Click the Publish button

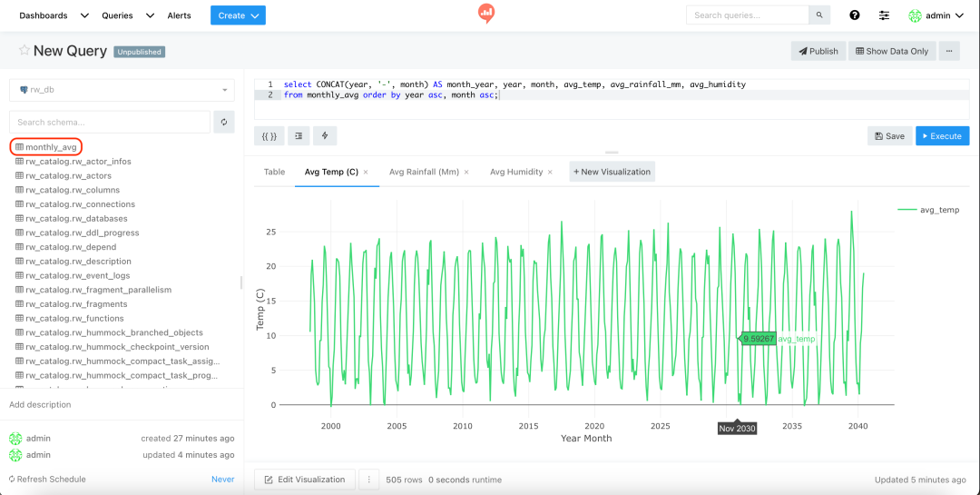click(x=818, y=51)
